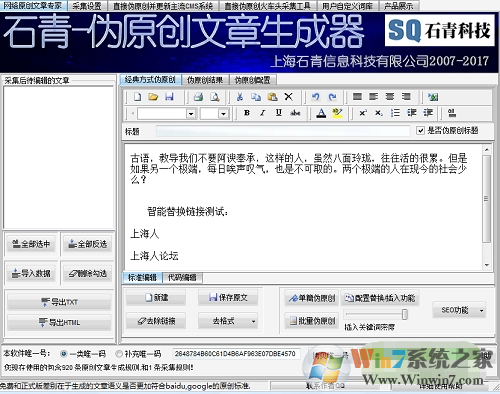The image size is (500, 394).
Task: Apply subscript formatting
Action: (379, 113)
